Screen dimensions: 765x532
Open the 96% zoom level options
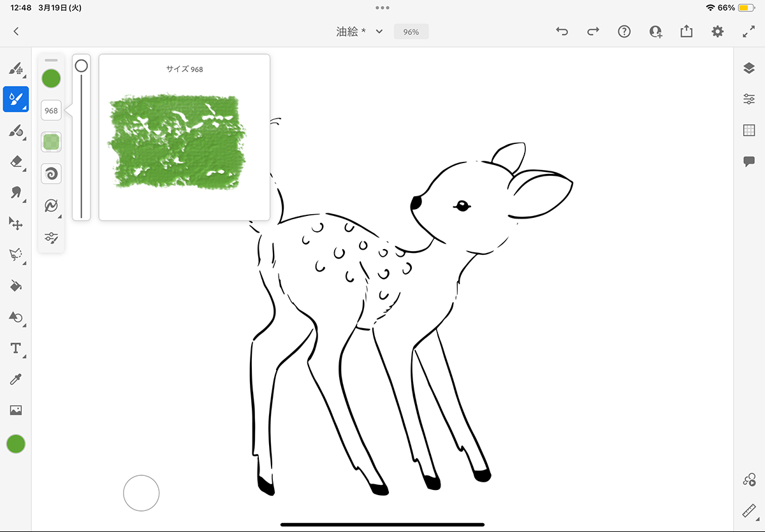[x=411, y=31]
